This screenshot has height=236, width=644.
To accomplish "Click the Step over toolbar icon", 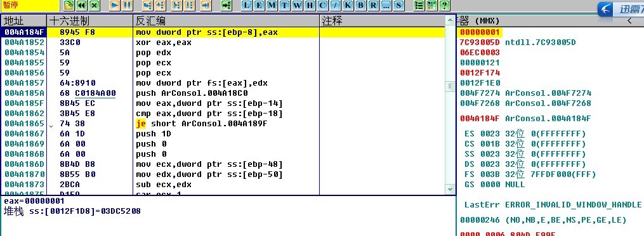I will (x=160, y=5).
